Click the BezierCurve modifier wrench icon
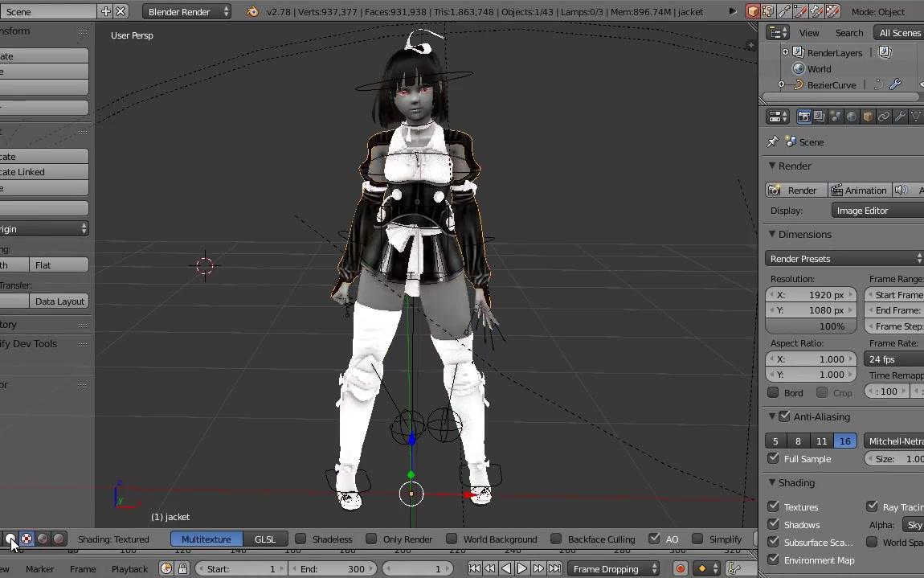924x578 pixels. (x=895, y=84)
